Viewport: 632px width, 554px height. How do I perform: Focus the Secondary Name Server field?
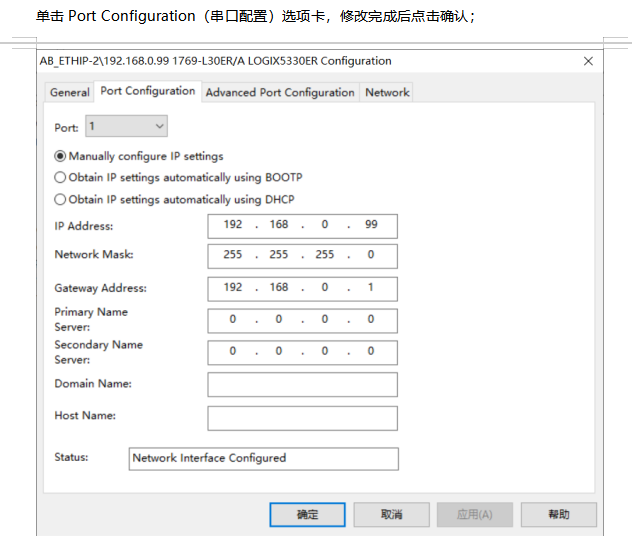(302, 352)
